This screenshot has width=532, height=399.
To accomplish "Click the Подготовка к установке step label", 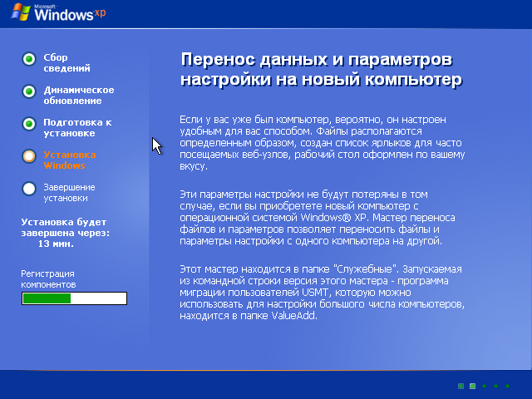I will point(77,127).
